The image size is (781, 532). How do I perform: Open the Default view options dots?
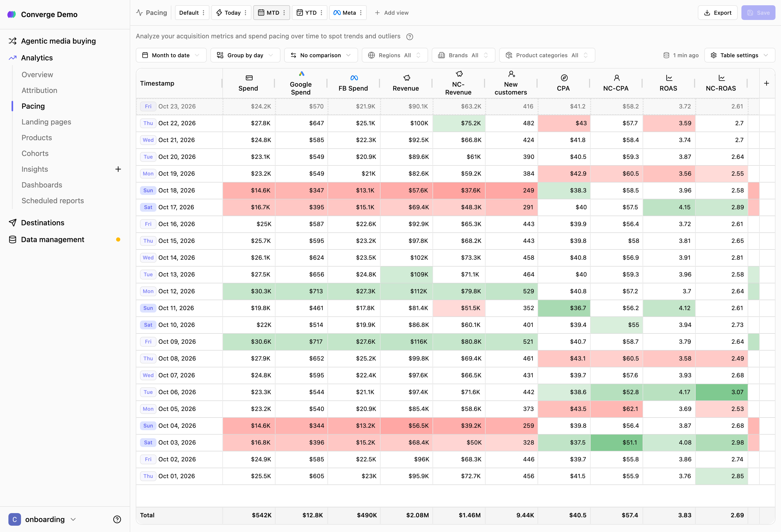203,13
